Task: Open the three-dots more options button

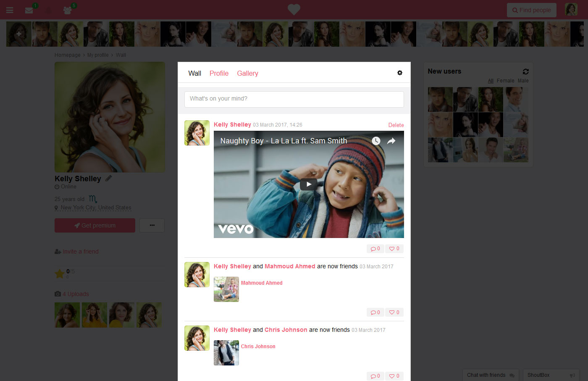Action: pos(152,225)
